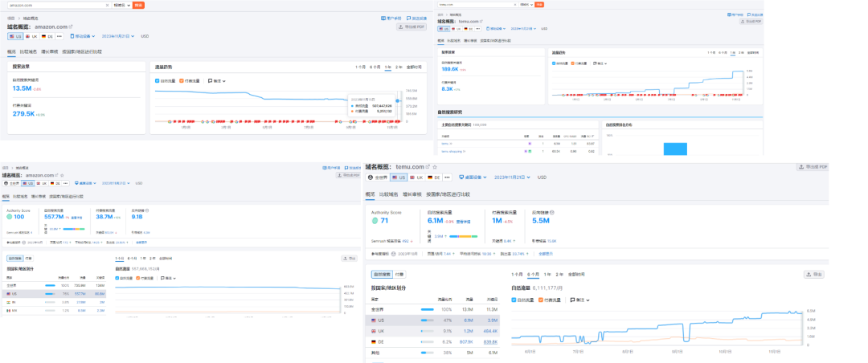Open 移动设备 dropdown in top amazon.com panel
Screen dimensions: 868x363
(x=83, y=36)
